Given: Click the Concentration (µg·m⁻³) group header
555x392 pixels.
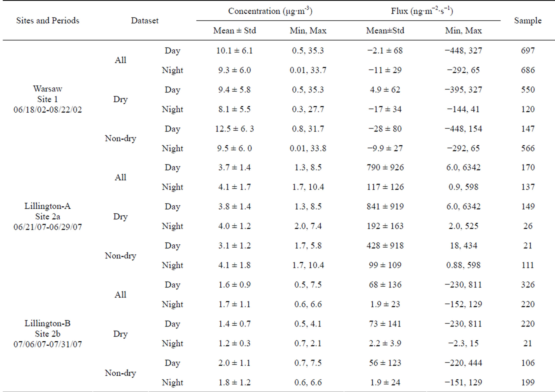Looking at the screenshot, I should pos(270,11).
